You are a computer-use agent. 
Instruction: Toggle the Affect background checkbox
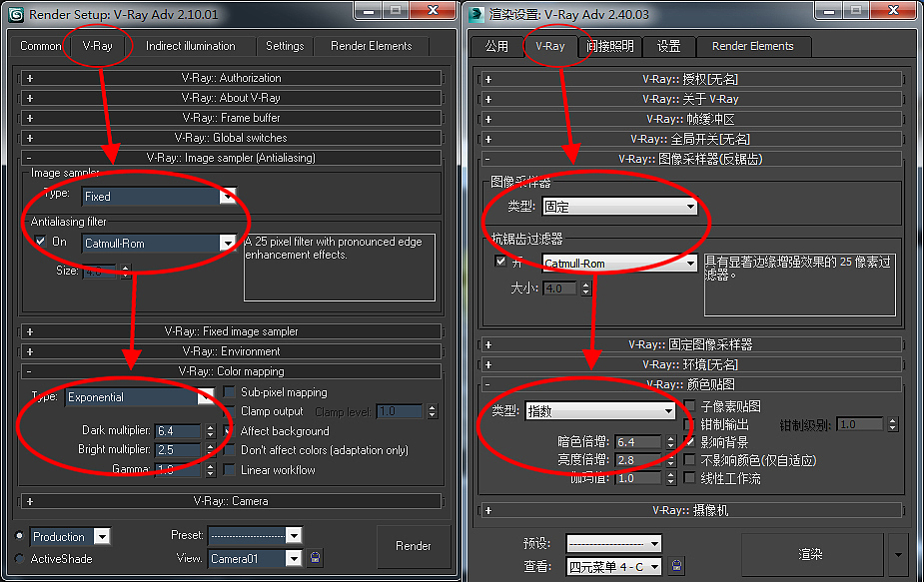point(229,430)
